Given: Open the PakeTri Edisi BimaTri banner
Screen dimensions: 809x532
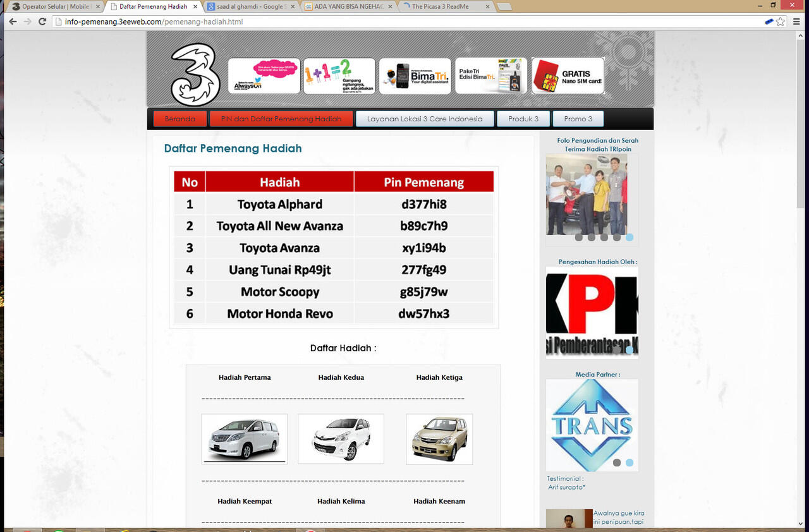Looking at the screenshot, I should point(491,76).
